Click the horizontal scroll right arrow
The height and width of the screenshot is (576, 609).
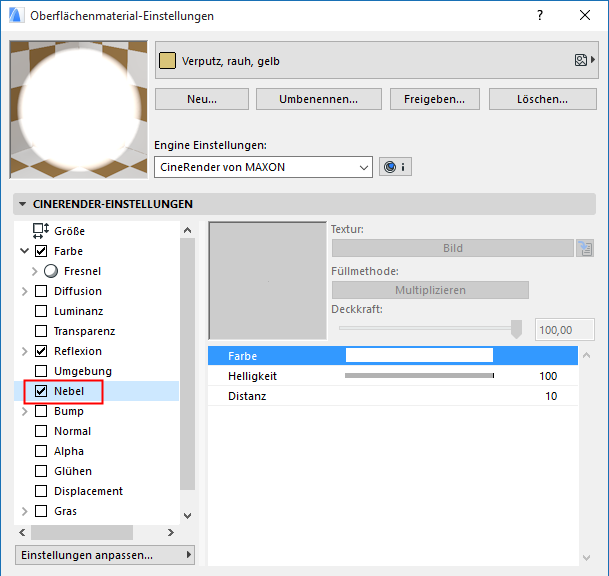pyautogui.click(x=171, y=532)
